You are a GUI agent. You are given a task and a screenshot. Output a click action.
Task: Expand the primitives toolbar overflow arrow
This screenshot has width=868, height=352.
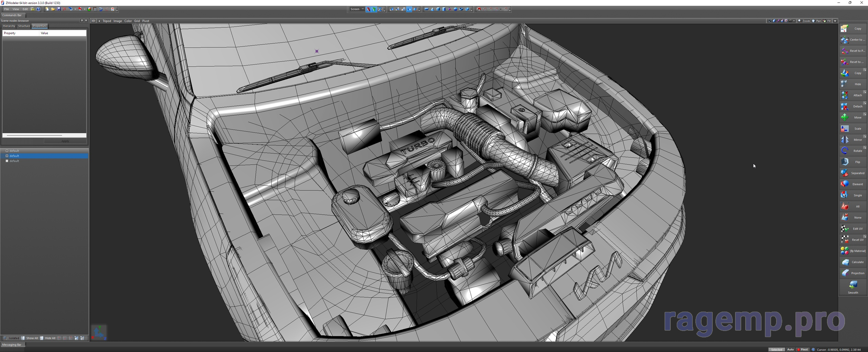[471, 10]
